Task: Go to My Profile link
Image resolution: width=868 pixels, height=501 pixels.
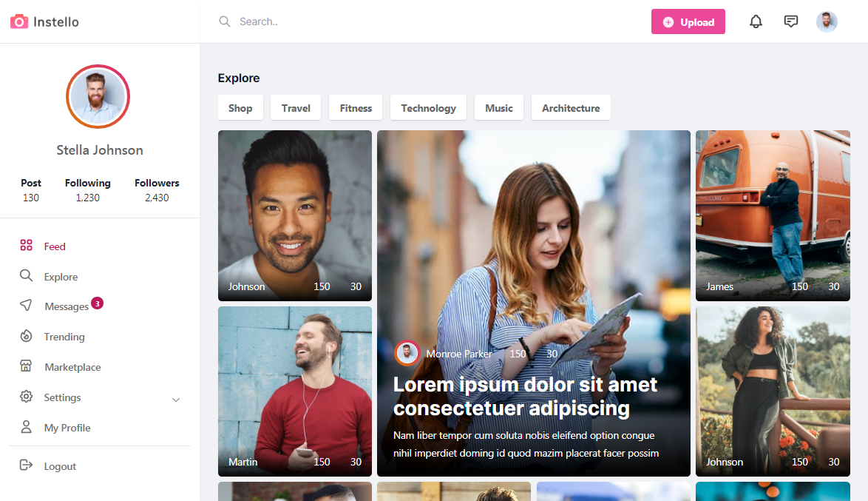Action: [67, 428]
